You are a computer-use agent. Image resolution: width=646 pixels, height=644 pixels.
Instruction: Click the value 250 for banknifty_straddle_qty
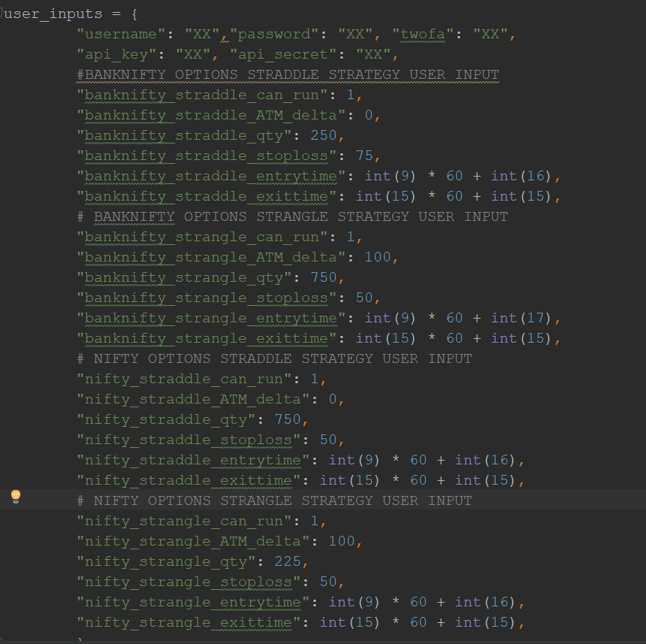[324, 135]
